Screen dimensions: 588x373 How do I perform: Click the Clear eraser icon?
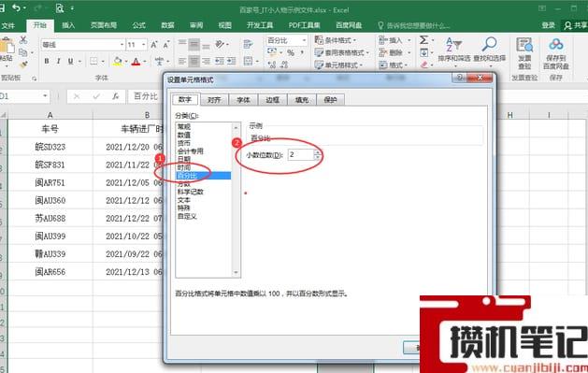tap(424, 65)
